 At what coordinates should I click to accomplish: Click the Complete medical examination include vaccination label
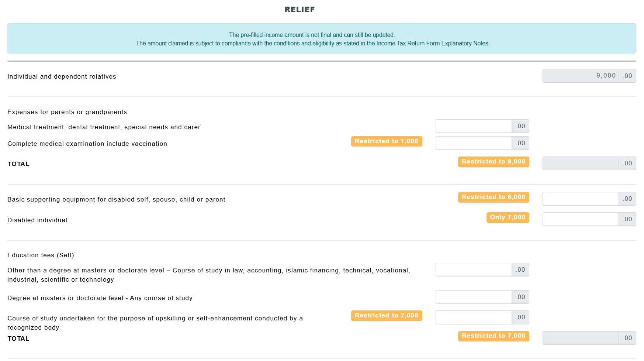coord(87,144)
